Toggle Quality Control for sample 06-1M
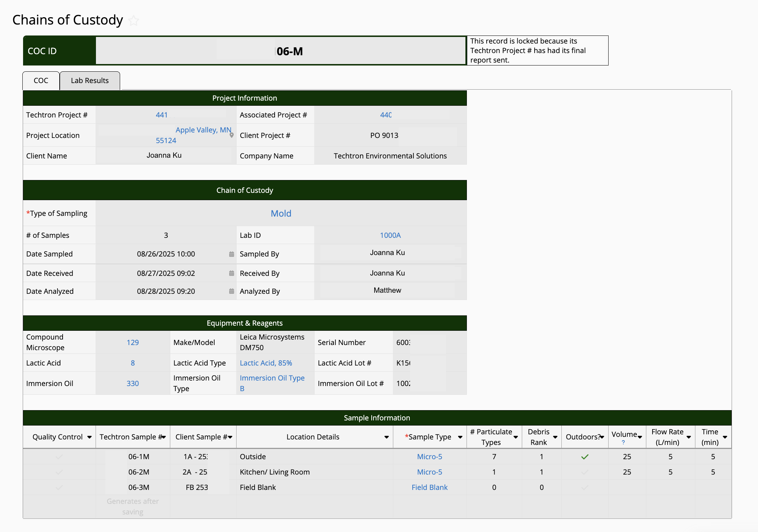Viewport: 758px width, 532px height. coord(59,457)
